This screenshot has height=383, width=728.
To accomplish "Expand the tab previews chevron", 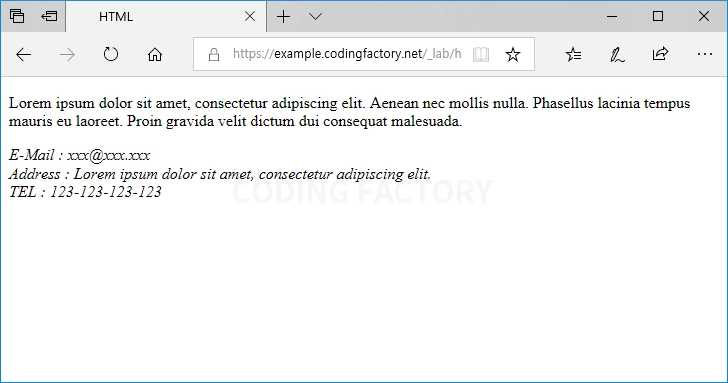I will [315, 17].
